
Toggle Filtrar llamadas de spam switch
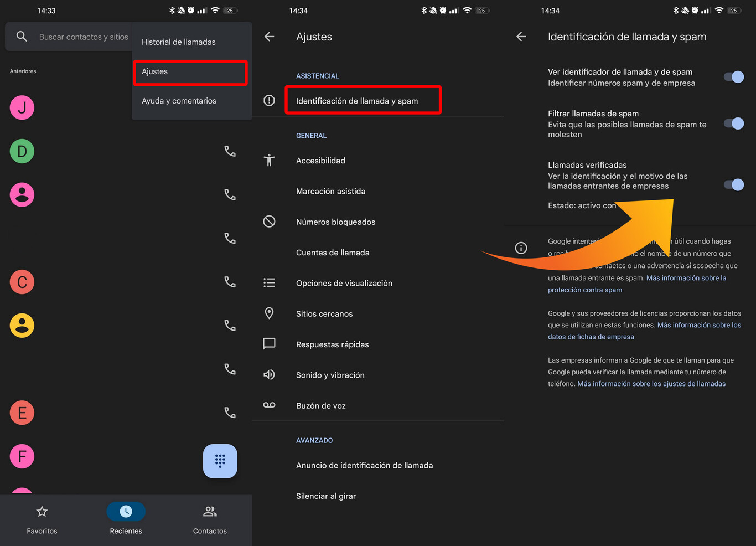tap(734, 123)
